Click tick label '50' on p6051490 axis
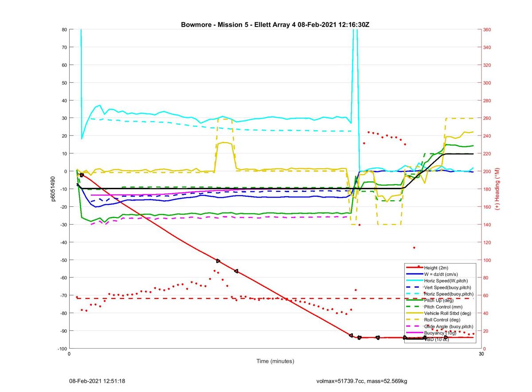 [64, 83]
